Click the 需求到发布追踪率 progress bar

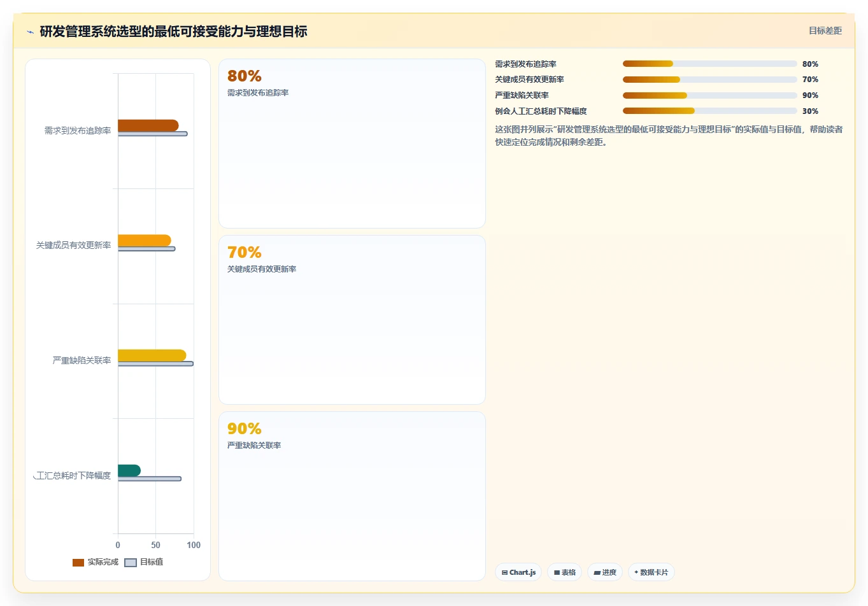pos(709,64)
